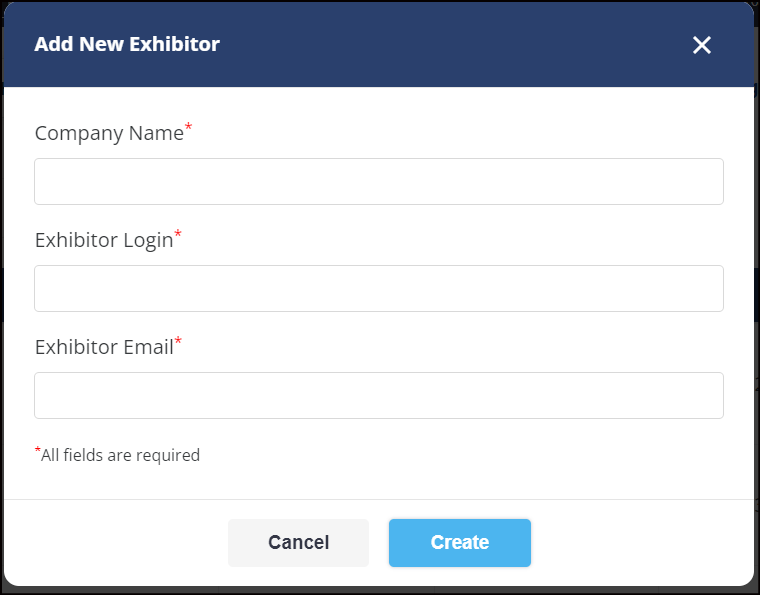Click the blue Create button
This screenshot has width=760, height=595.
point(459,543)
